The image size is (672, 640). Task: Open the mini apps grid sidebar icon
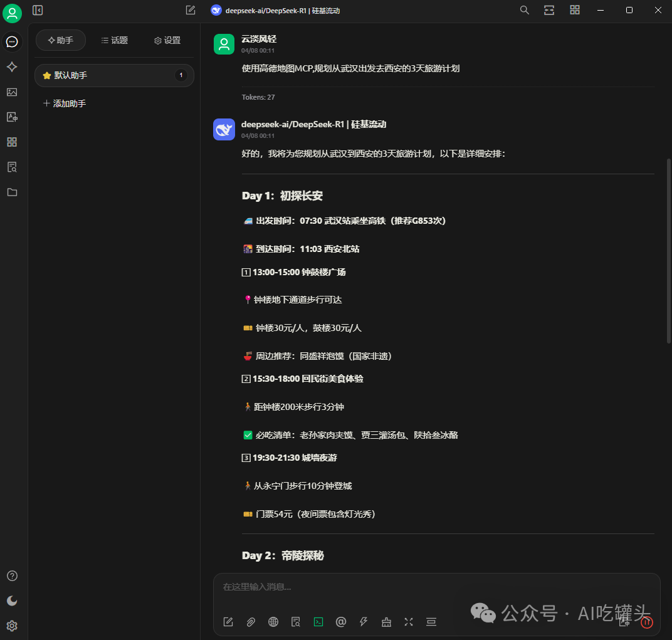pyautogui.click(x=12, y=142)
